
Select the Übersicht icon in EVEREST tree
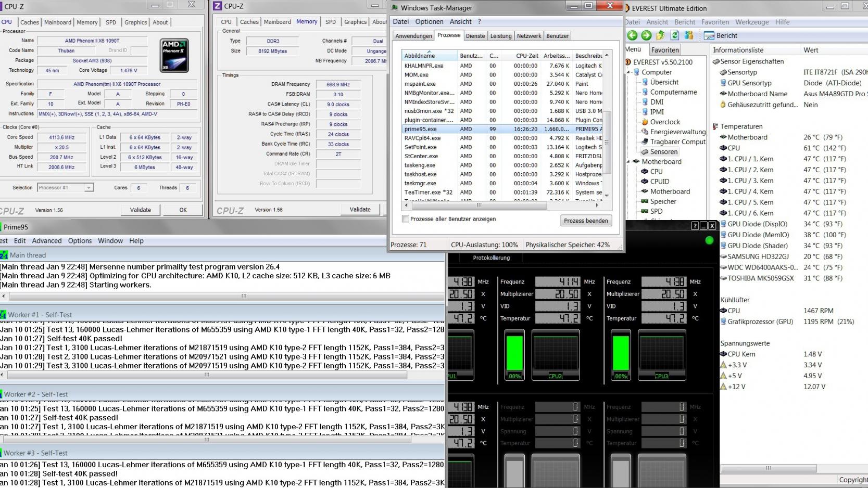(x=645, y=82)
